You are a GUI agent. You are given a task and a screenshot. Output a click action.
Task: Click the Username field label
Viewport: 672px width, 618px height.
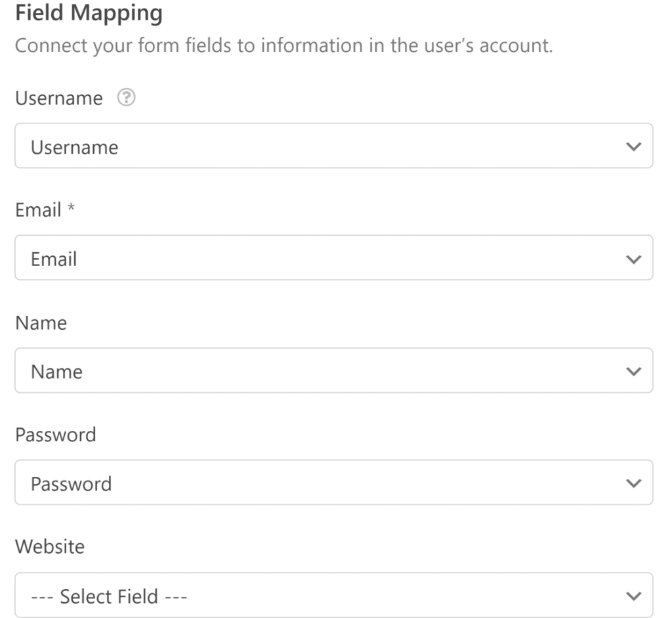[x=57, y=97]
